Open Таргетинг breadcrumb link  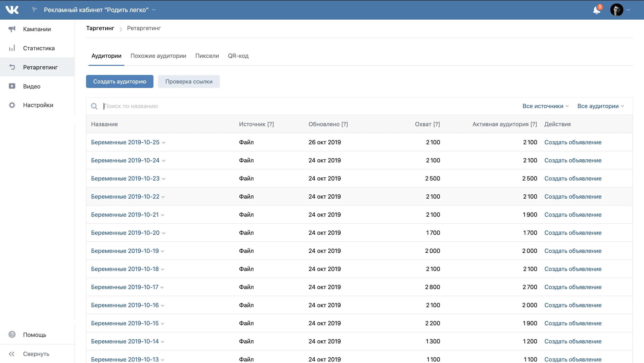[x=100, y=28]
